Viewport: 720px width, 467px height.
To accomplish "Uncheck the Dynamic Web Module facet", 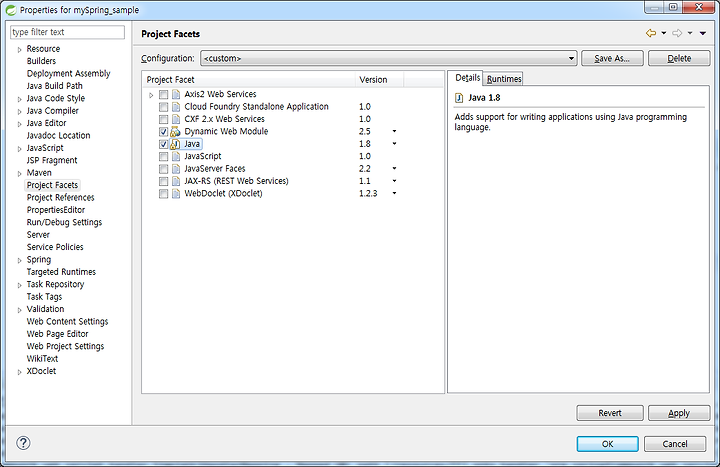I will coord(163,132).
